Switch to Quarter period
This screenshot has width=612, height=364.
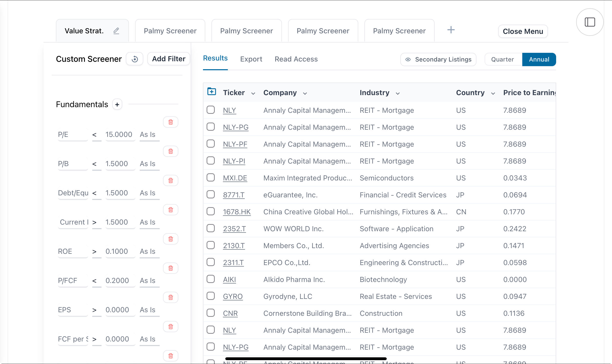coord(503,59)
